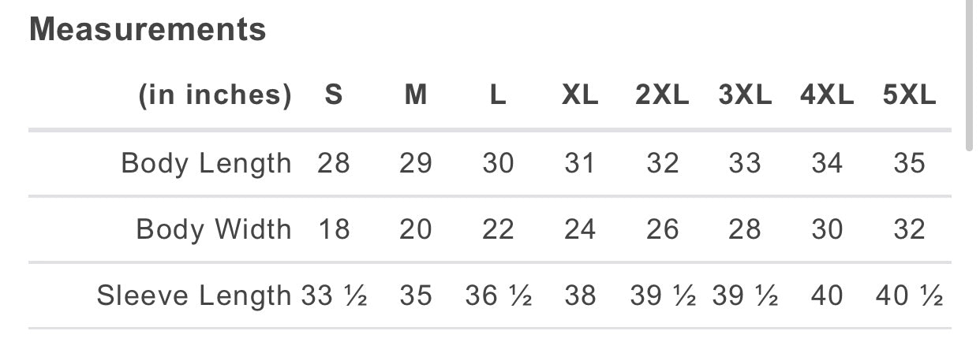This screenshot has width=980, height=353.
Task: Click Body Length value 33 for 3XL
Action: coord(745,163)
